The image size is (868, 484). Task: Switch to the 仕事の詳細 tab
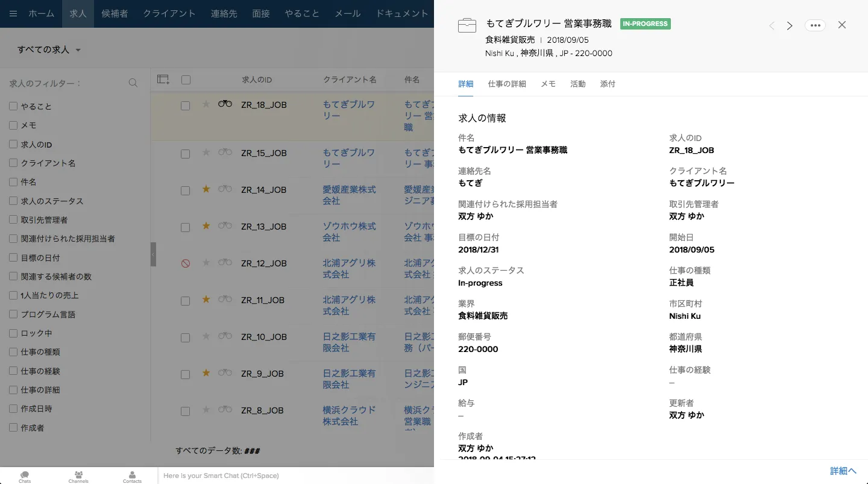pyautogui.click(x=507, y=84)
